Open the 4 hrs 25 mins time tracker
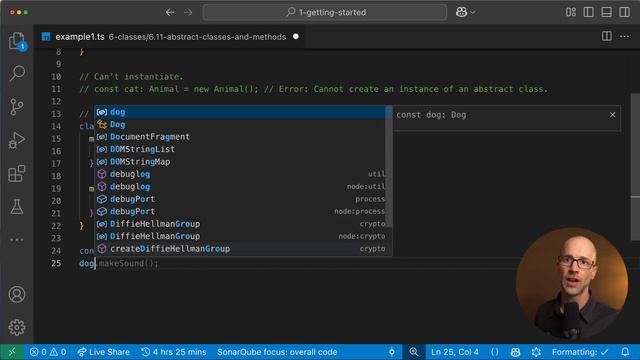Screen dimensions: 640x360 coord(173,352)
